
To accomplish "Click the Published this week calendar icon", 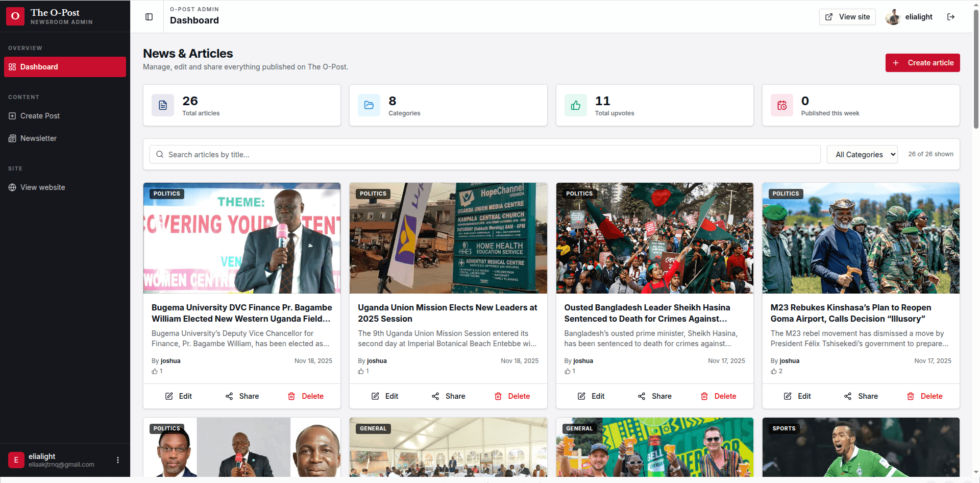I will tap(782, 105).
